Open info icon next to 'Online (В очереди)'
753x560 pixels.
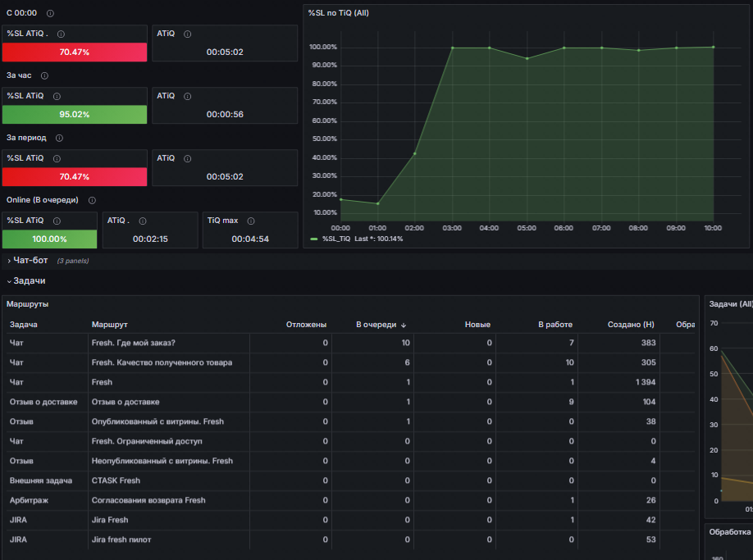point(92,201)
